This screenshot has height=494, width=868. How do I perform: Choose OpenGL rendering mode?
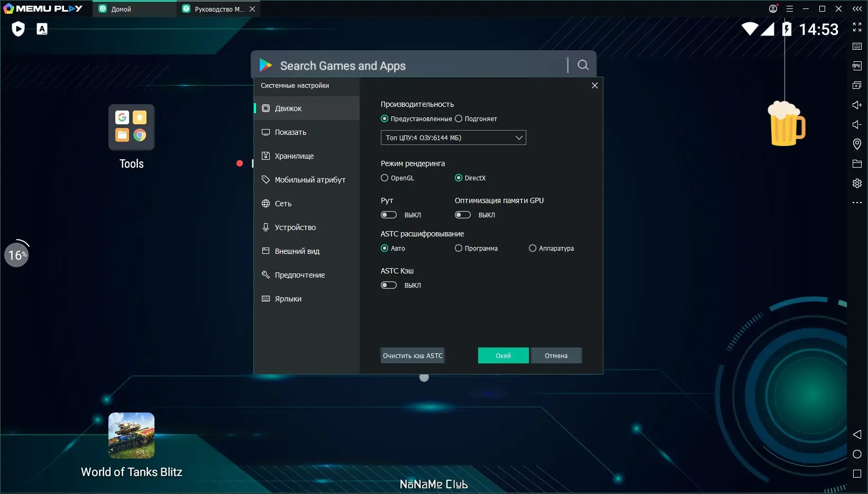pyautogui.click(x=398, y=178)
